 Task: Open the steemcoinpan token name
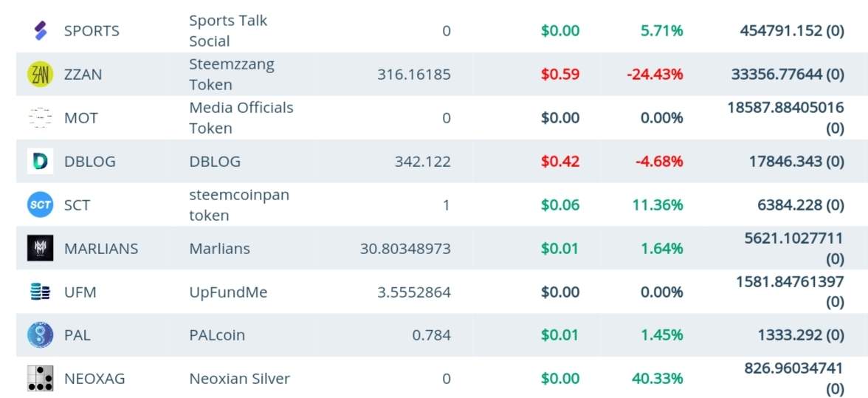tap(239, 205)
